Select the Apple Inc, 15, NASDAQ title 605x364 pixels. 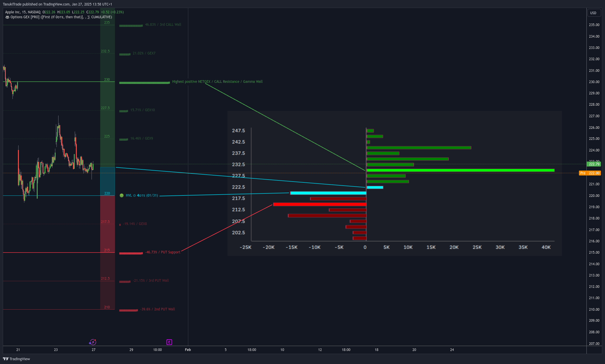coord(23,12)
